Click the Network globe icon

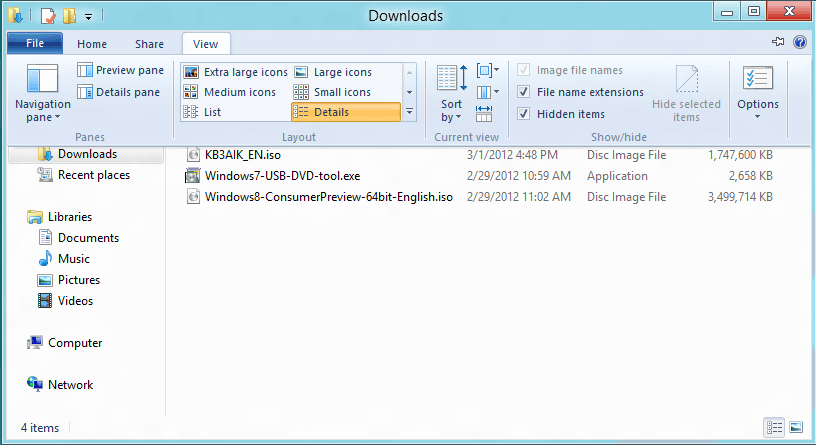point(35,384)
